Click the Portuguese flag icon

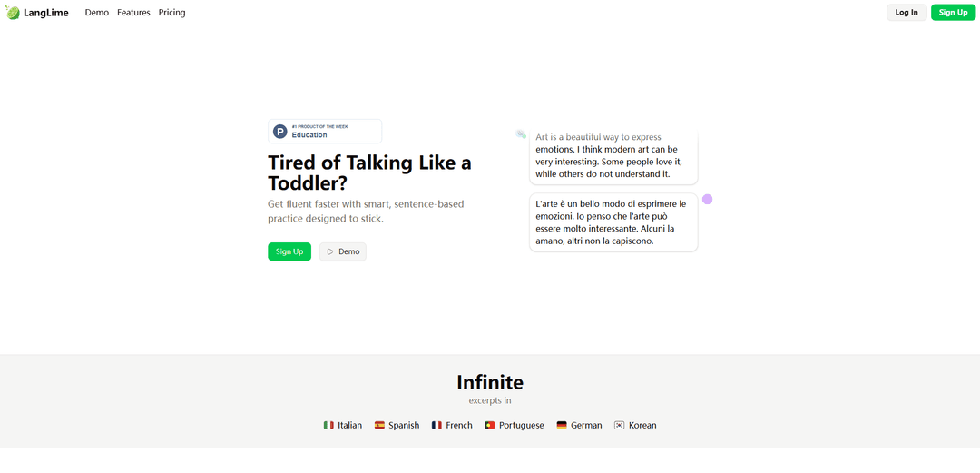490,425
